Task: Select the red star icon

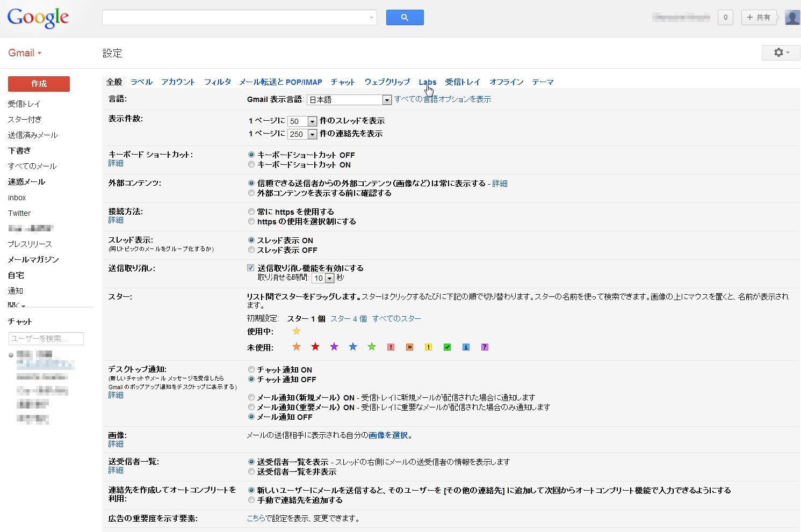Action: coord(315,347)
